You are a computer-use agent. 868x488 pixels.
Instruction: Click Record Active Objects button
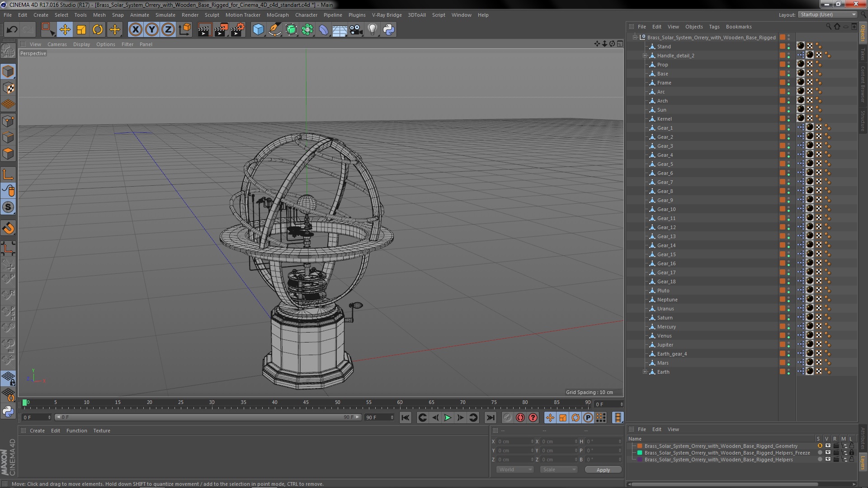tap(507, 418)
